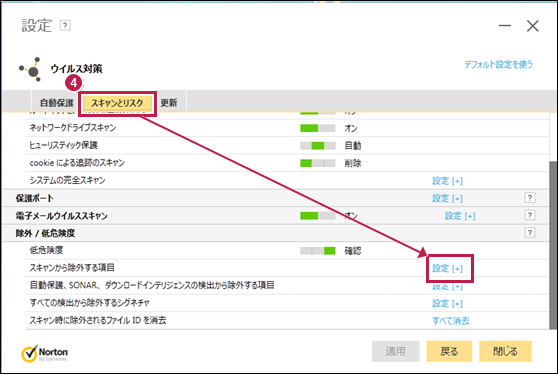Screen dimensions: 558x374
Task: Select the 保護ポート section header
Action: [x=35, y=198]
